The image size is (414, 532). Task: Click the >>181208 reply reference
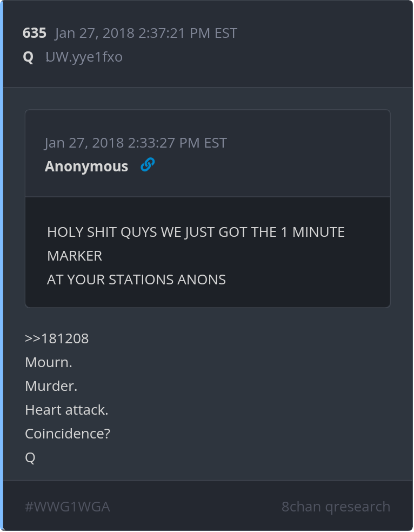pos(57,338)
